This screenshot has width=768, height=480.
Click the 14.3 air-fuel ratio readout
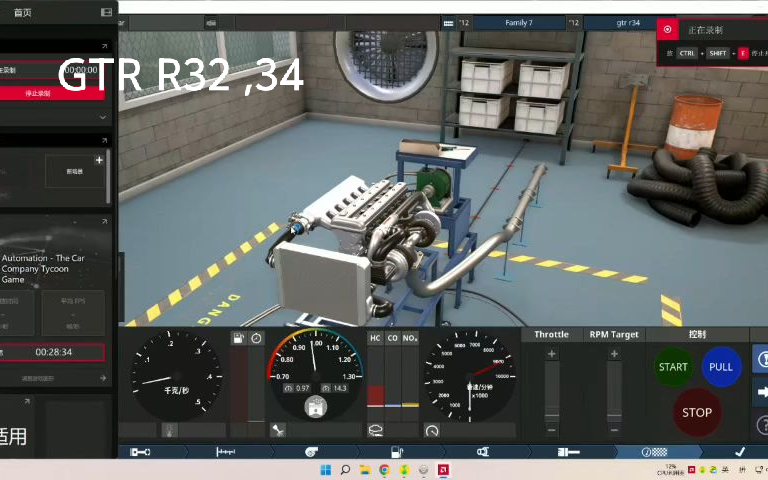point(335,388)
